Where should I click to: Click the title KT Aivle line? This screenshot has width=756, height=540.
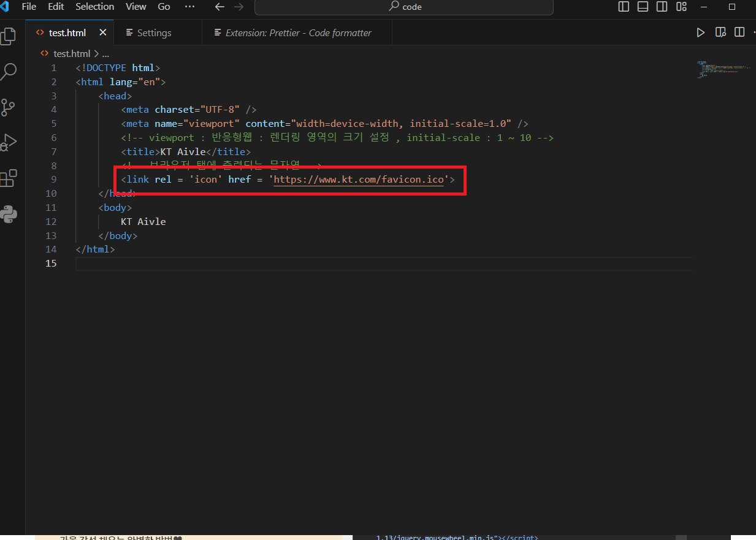[x=186, y=151]
